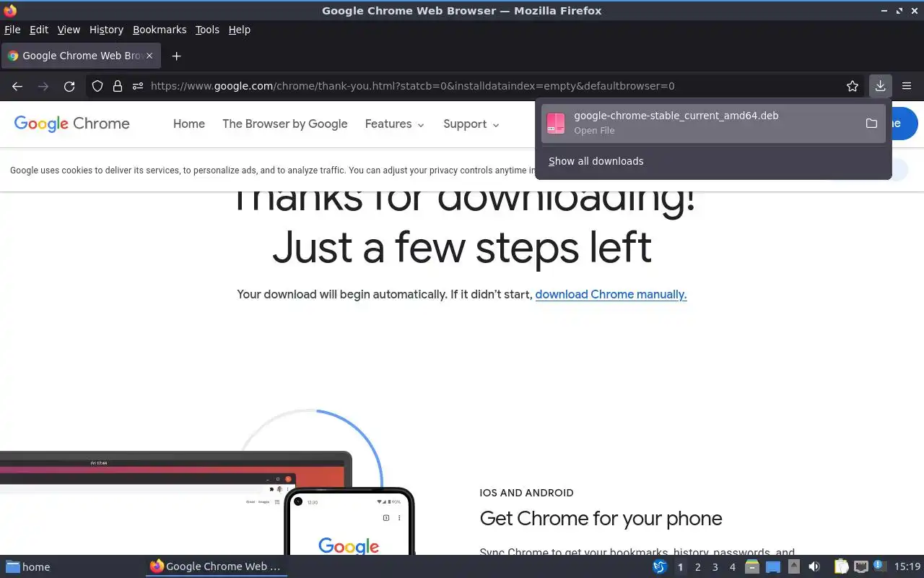Viewport: 924px width, 578px height.
Task: Click the phone mockup showing Google
Action: [349, 522]
